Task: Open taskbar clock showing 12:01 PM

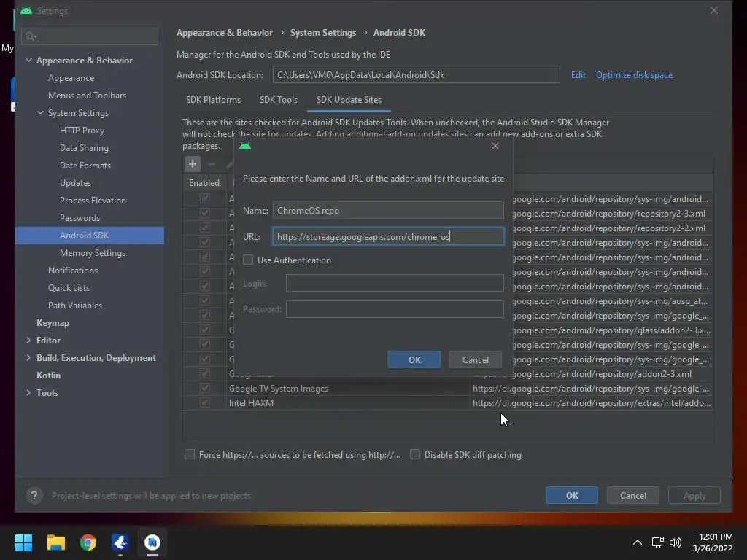Action: click(x=713, y=542)
